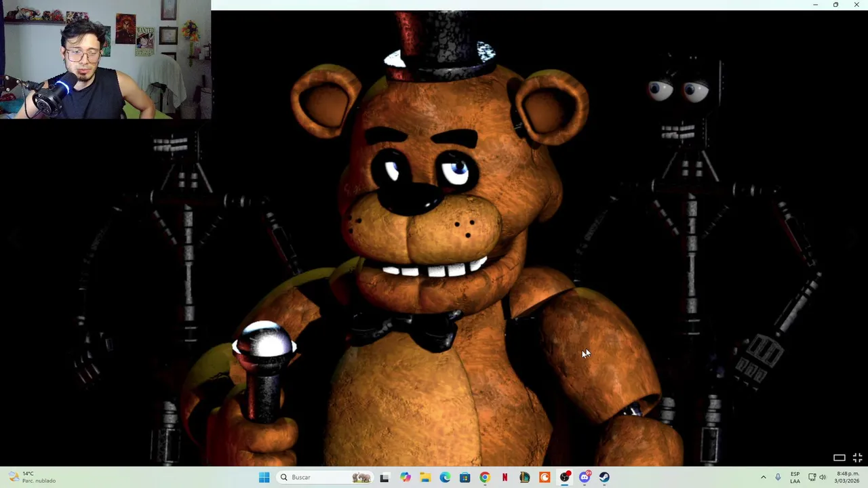
Task: Open Netflix from the taskbar
Action: [x=505, y=477]
